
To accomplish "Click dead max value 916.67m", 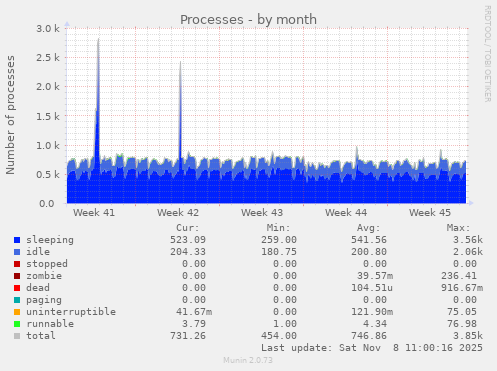I will pyautogui.click(x=462, y=288).
